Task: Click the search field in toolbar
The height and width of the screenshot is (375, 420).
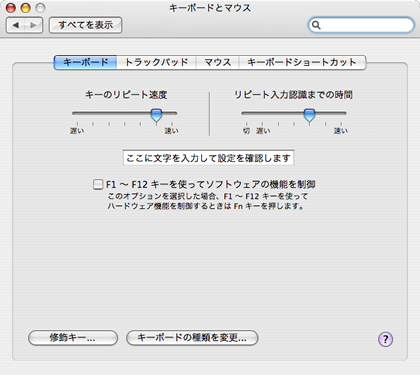Action: tap(361, 25)
